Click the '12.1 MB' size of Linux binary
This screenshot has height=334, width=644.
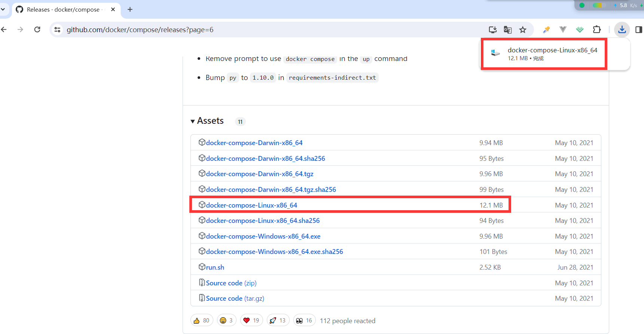click(491, 205)
